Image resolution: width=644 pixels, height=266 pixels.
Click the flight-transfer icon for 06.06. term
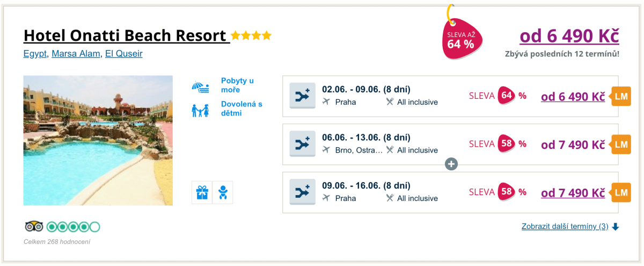coord(303,144)
